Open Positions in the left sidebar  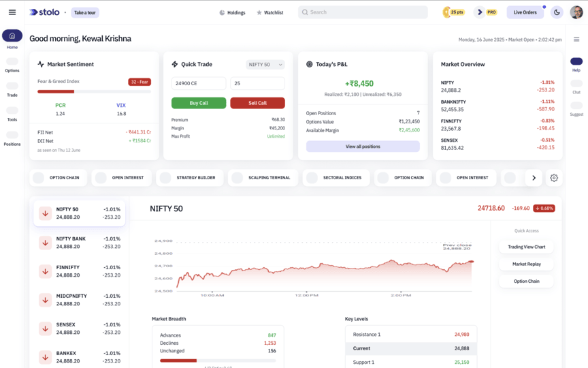pos(12,136)
